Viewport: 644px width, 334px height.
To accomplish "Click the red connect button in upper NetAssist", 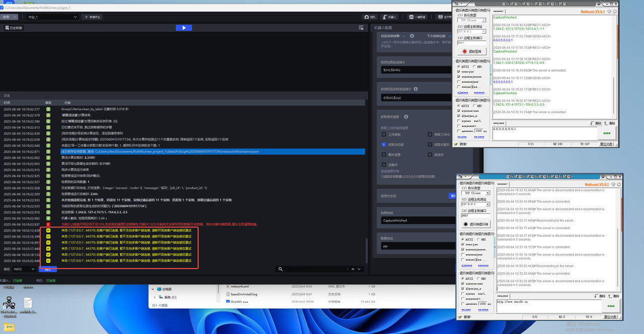I will coord(471,52).
